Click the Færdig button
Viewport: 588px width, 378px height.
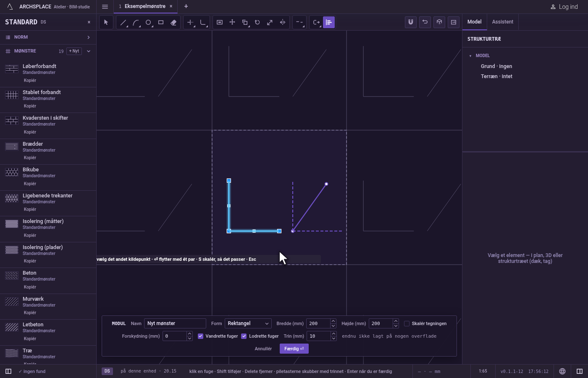tap(294, 349)
